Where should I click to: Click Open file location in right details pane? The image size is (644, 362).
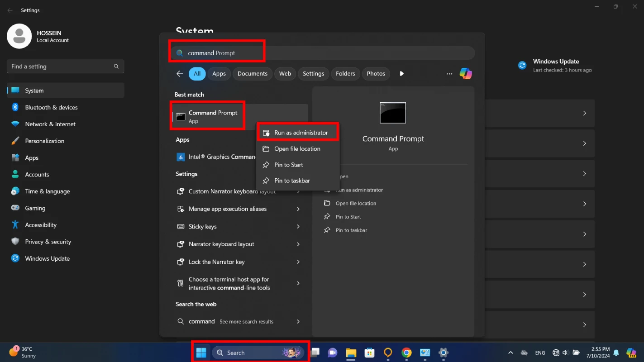pos(356,203)
